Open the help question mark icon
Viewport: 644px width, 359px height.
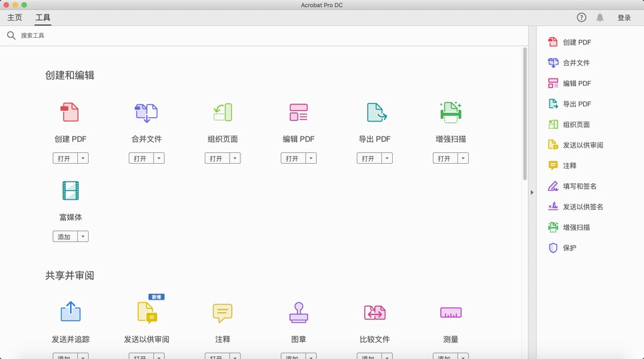point(581,17)
